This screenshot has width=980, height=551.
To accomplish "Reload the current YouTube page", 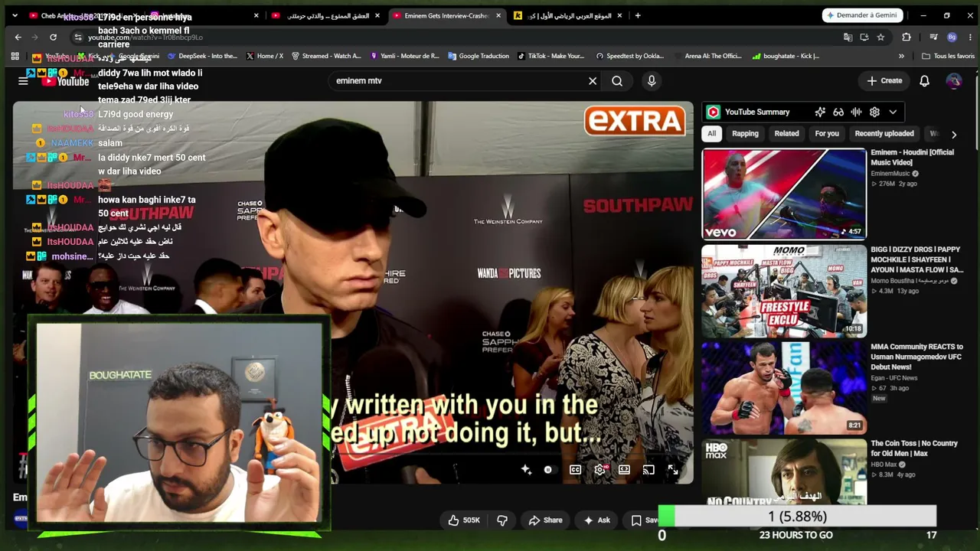I will point(53,37).
